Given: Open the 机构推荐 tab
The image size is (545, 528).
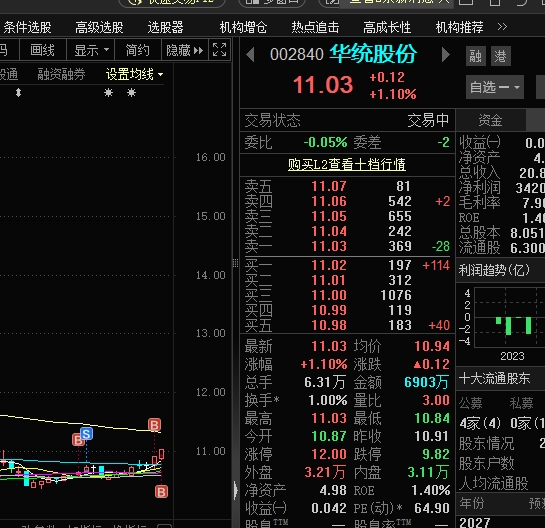Looking at the screenshot, I should 459,27.
